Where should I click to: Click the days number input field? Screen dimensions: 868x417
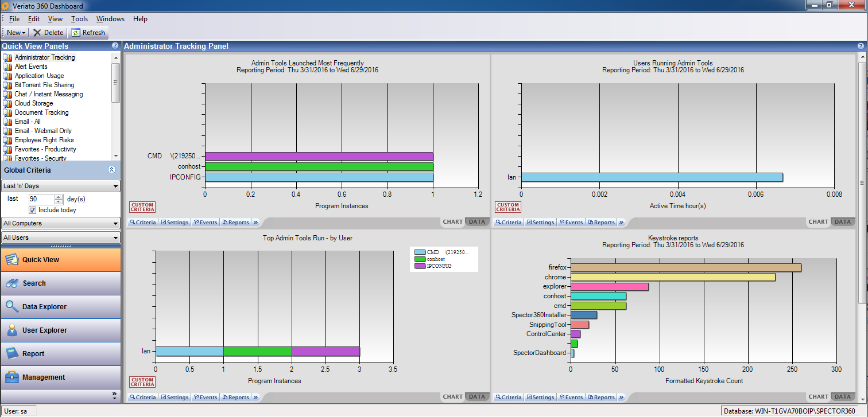click(x=42, y=199)
